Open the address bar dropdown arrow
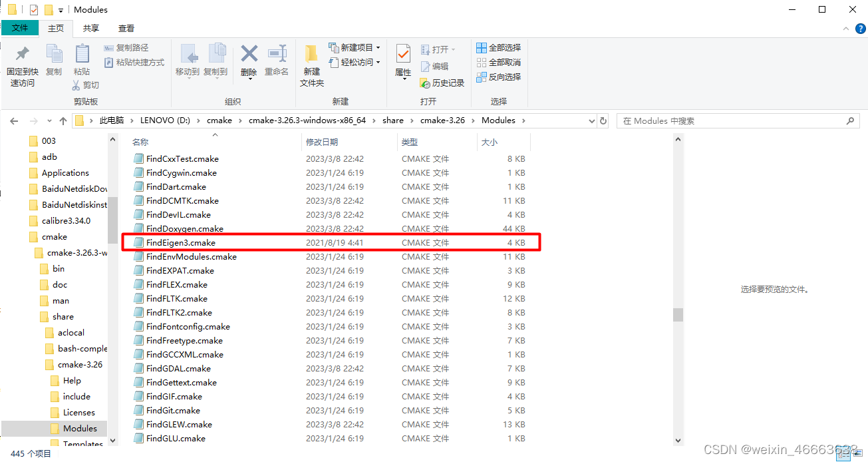The height and width of the screenshot is (462, 868). [x=591, y=120]
